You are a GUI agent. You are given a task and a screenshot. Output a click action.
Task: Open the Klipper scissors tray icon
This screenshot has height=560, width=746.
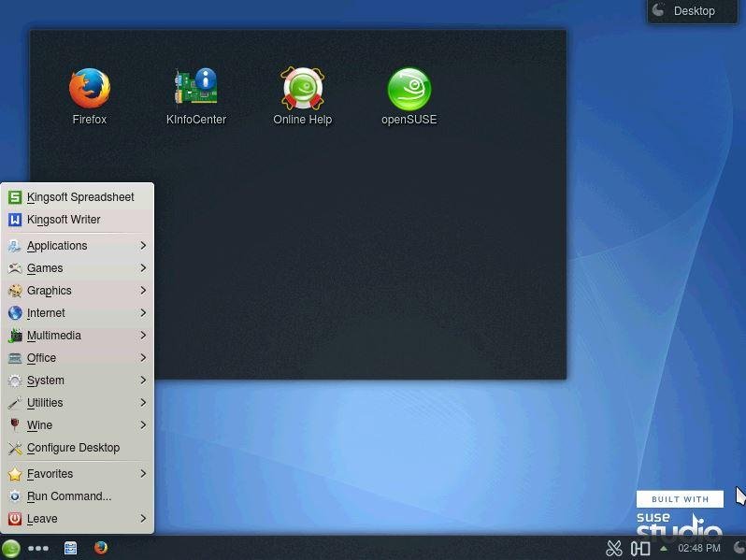[x=614, y=548]
